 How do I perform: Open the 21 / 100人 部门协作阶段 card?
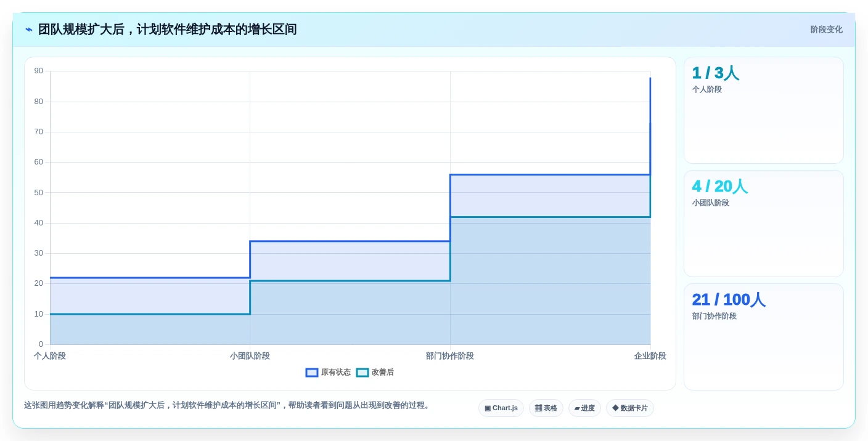click(x=764, y=337)
